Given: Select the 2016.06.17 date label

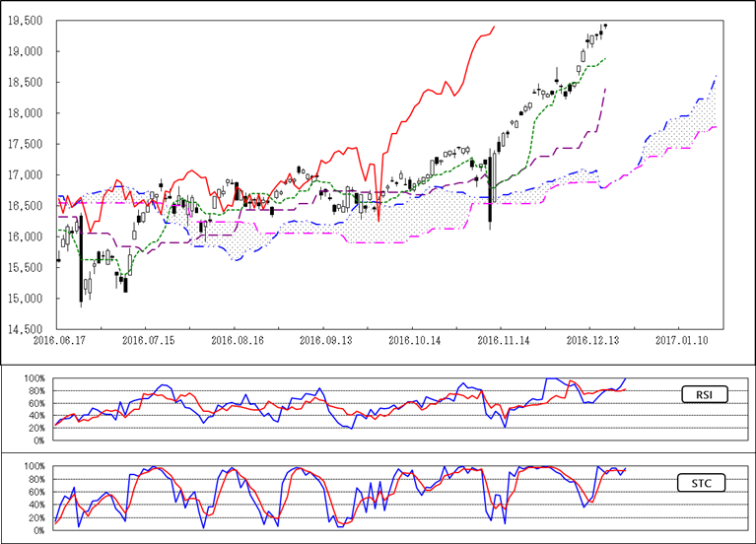Looking at the screenshot, I should [x=57, y=338].
